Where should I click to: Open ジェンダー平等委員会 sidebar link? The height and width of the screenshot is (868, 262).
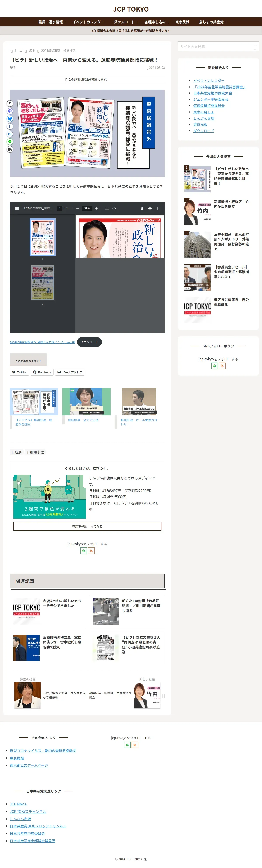click(x=211, y=99)
